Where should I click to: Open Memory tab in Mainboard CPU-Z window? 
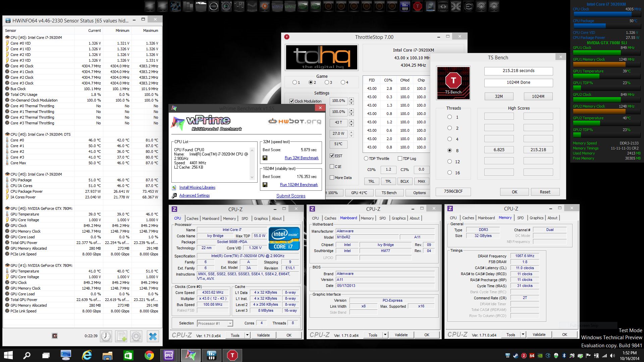click(367, 218)
